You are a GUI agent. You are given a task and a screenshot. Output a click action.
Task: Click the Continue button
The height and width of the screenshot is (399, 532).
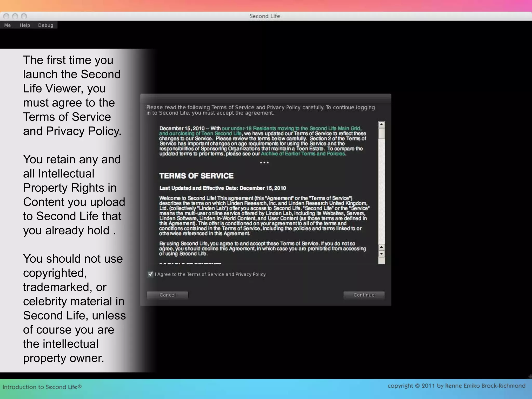point(364,295)
